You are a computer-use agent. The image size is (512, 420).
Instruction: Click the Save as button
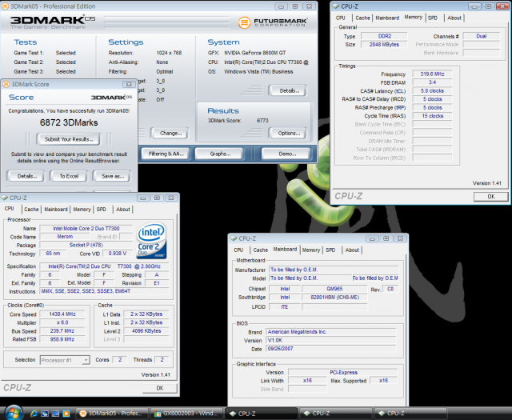113,176
